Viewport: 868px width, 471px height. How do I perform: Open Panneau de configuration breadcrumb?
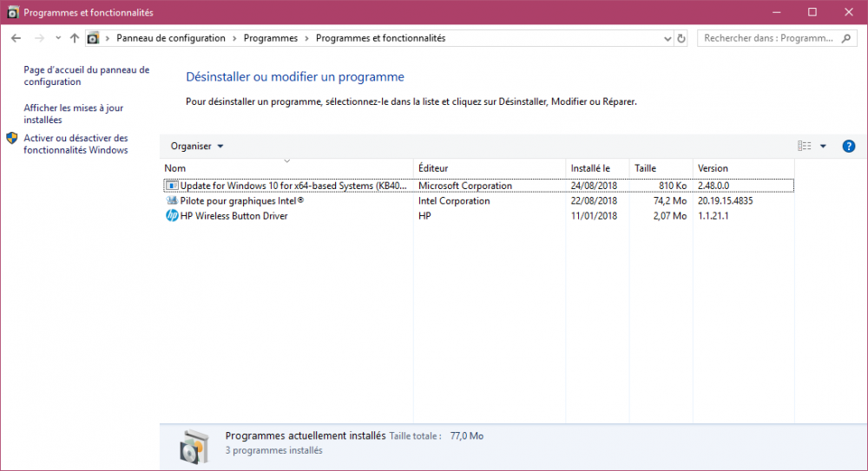point(170,38)
